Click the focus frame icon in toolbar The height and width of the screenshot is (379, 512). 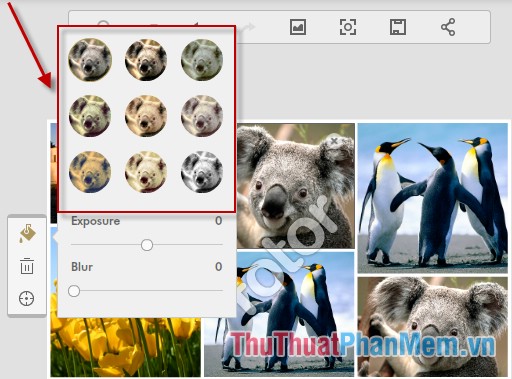tap(348, 27)
